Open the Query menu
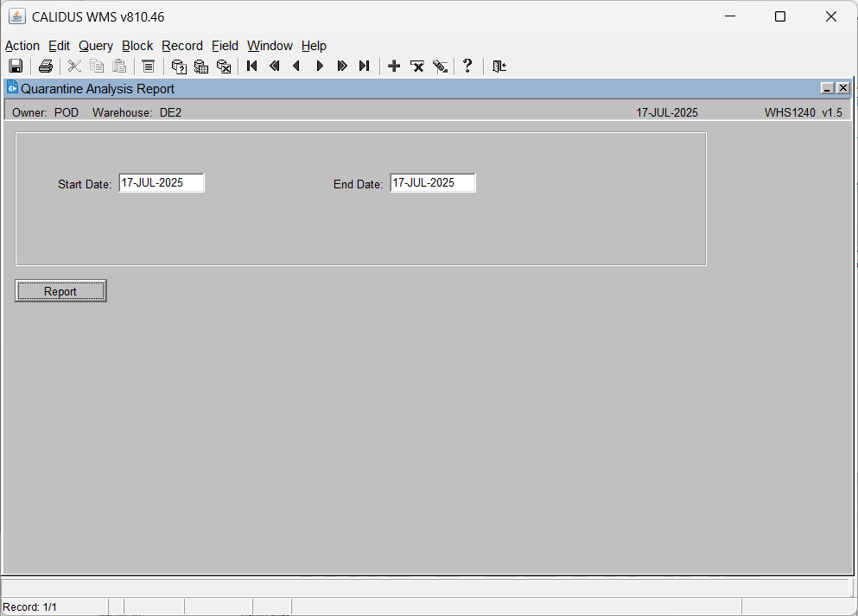Viewport: 858px width, 616px height. [96, 46]
